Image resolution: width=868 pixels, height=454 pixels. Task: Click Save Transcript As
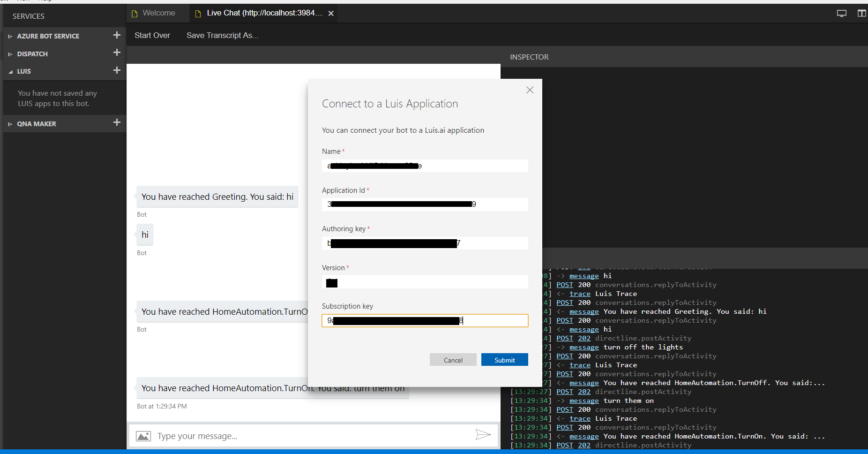222,35
